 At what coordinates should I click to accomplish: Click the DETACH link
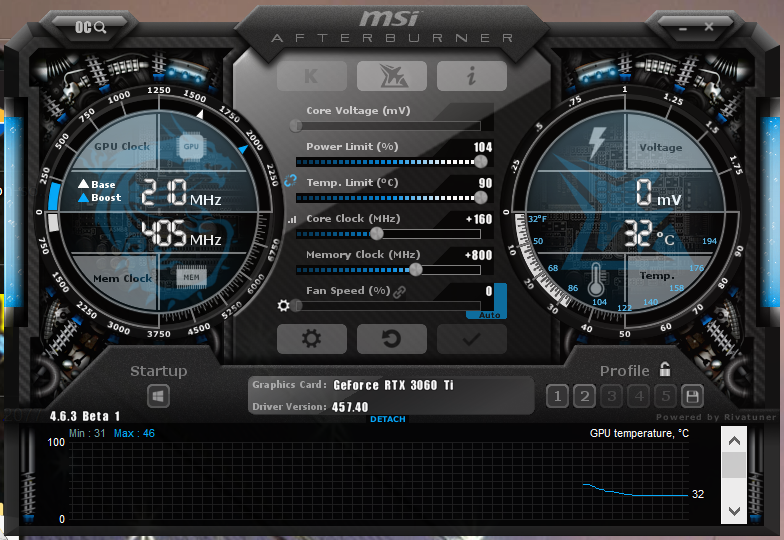(x=388, y=419)
